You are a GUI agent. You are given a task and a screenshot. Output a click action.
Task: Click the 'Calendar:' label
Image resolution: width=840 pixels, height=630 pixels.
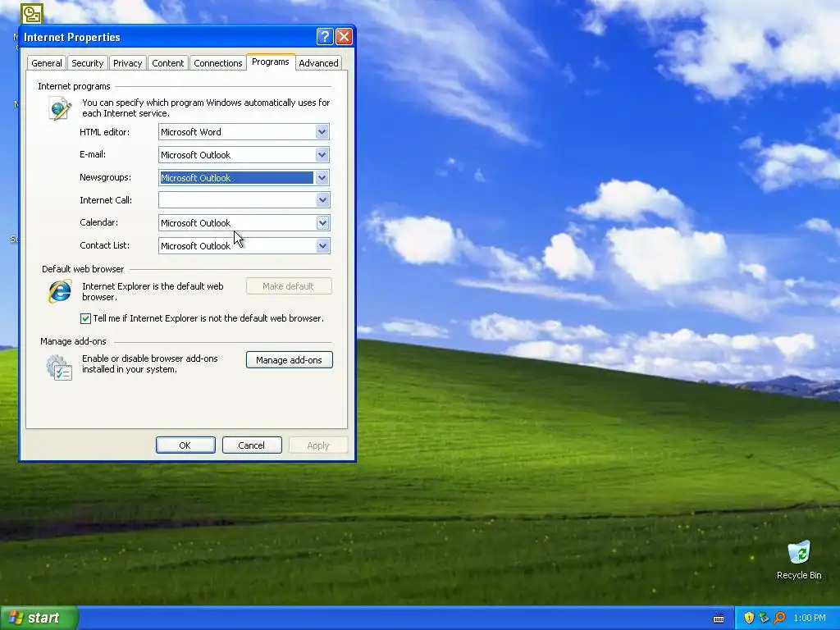click(98, 222)
